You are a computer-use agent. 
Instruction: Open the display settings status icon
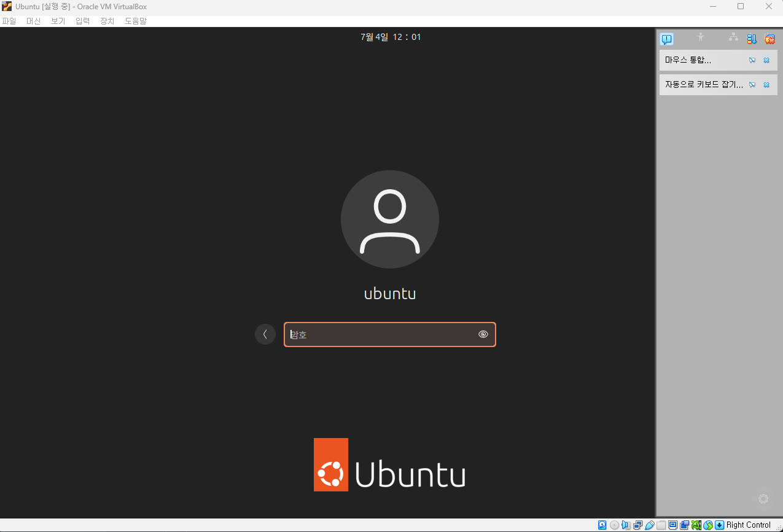coord(673,525)
